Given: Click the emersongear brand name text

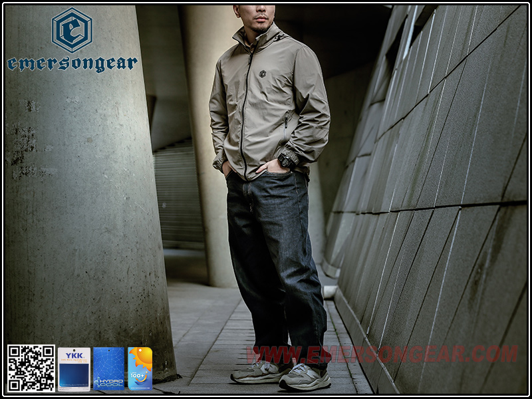Looking at the screenshot, I should click(x=72, y=64).
